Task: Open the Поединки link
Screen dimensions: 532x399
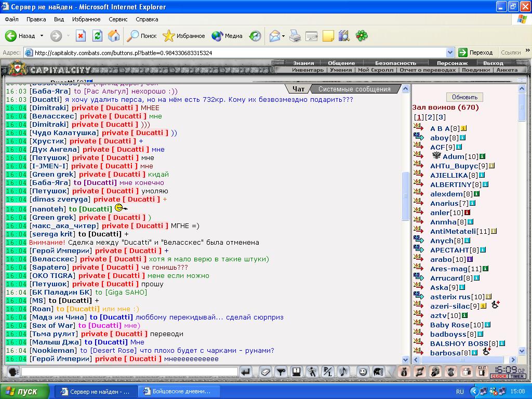Action: click(x=476, y=70)
